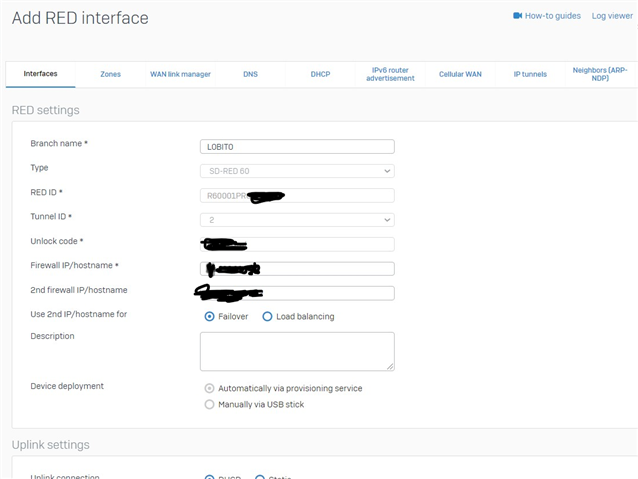Open the WAN link manager tab
Viewport: 638px width, 479px height.
click(180, 74)
